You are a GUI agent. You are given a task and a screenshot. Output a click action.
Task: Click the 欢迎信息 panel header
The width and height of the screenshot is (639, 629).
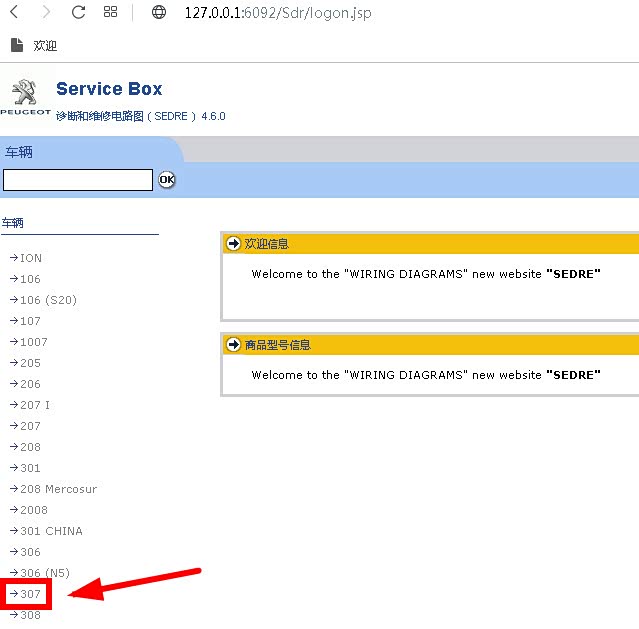pos(431,244)
